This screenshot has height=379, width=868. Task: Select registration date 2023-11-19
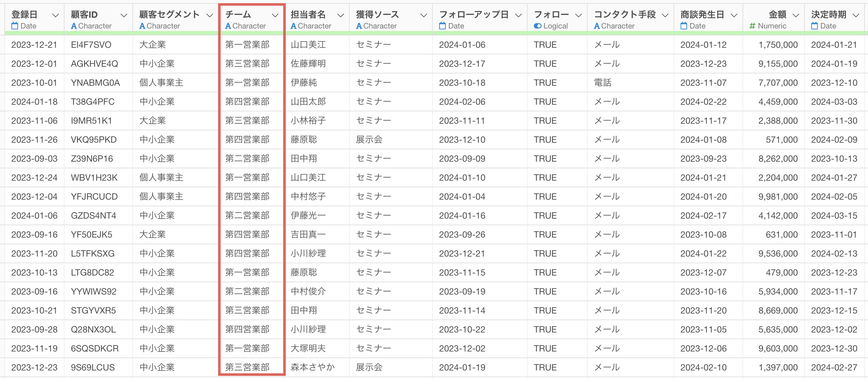click(34, 348)
